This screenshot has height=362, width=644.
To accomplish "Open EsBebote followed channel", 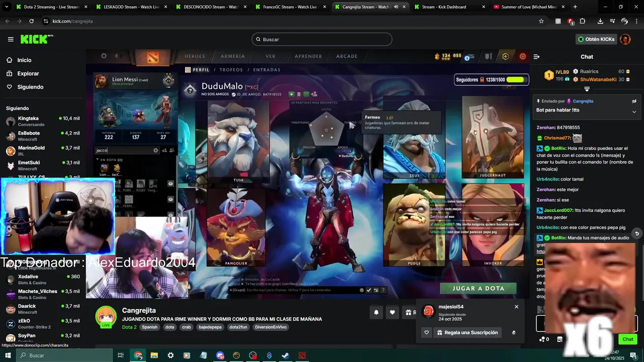I will [x=43, y=136].
